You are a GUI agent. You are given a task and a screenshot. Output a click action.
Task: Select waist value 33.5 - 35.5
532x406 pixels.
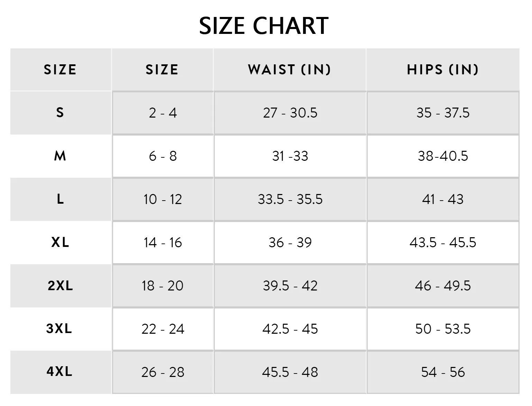point(290,199)
